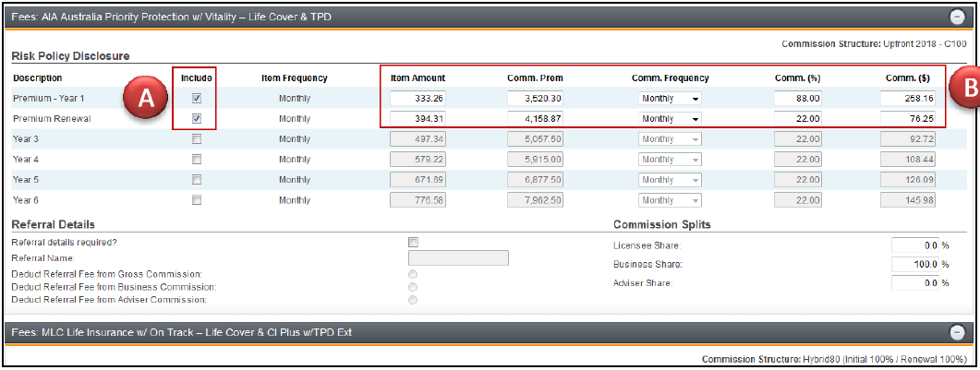Select Deduct Referral Fee from Business Commission
Screen dimensions: 980x370
point(413,287)
